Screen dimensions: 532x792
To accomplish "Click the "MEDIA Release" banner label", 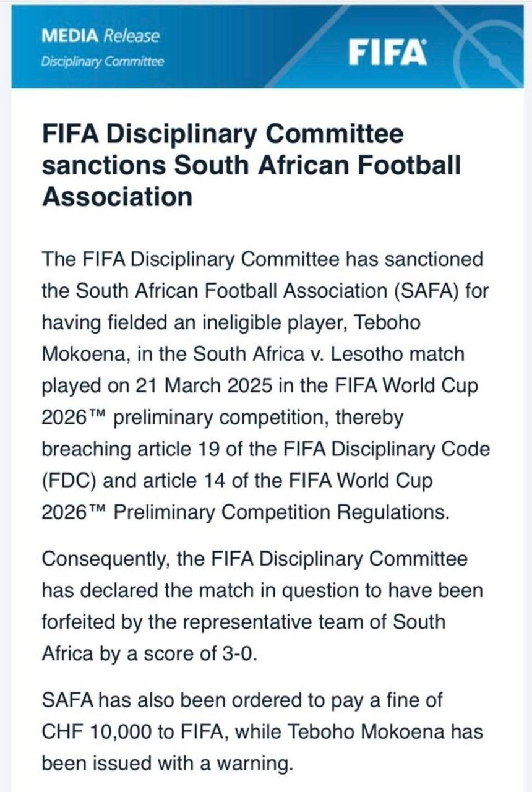I will pos(100,36).
